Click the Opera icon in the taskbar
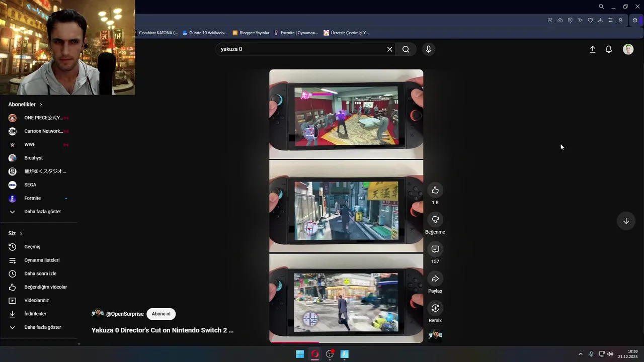This screenshot has height=362, width=644. (315, 354)
